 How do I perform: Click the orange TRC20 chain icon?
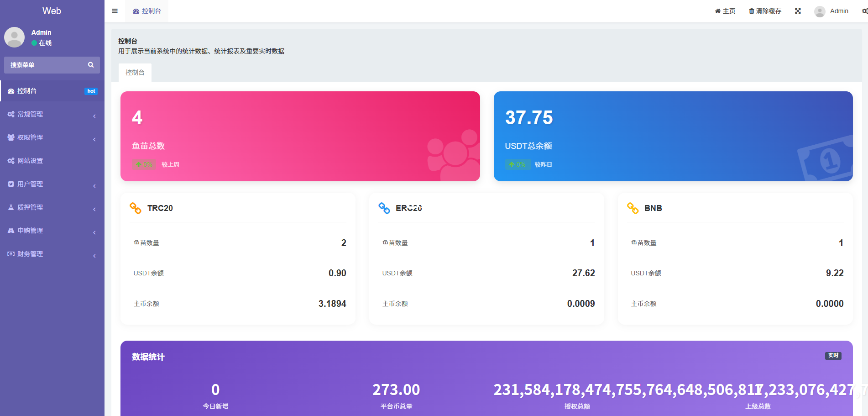(x=136, y=208)
